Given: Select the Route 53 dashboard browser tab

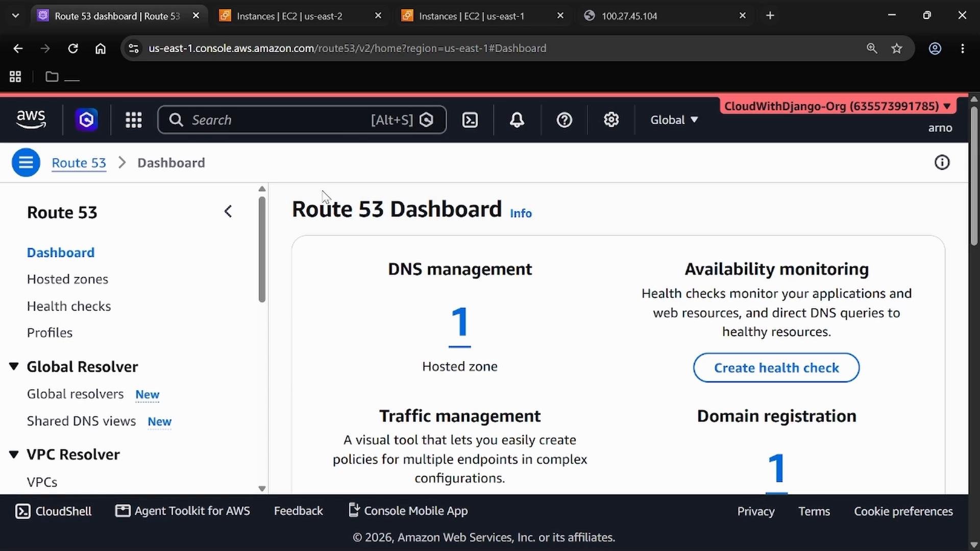Looking at the screenshot, I should coord(117,16).
